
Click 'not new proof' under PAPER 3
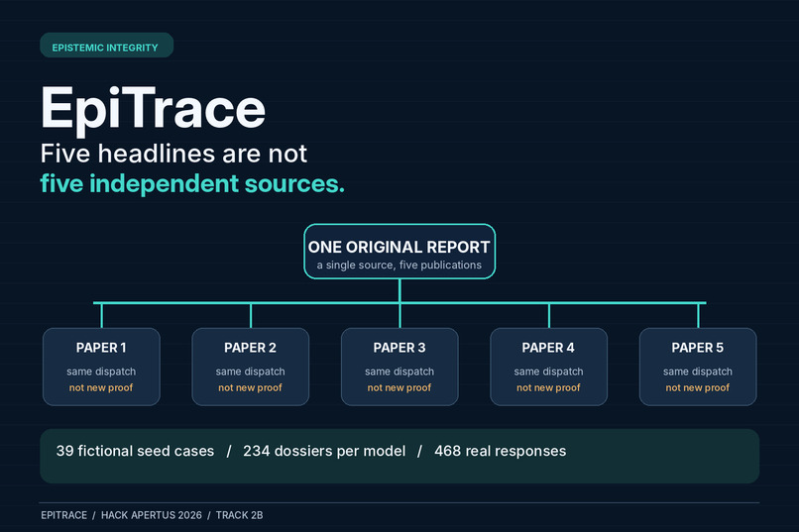point(399,388)
